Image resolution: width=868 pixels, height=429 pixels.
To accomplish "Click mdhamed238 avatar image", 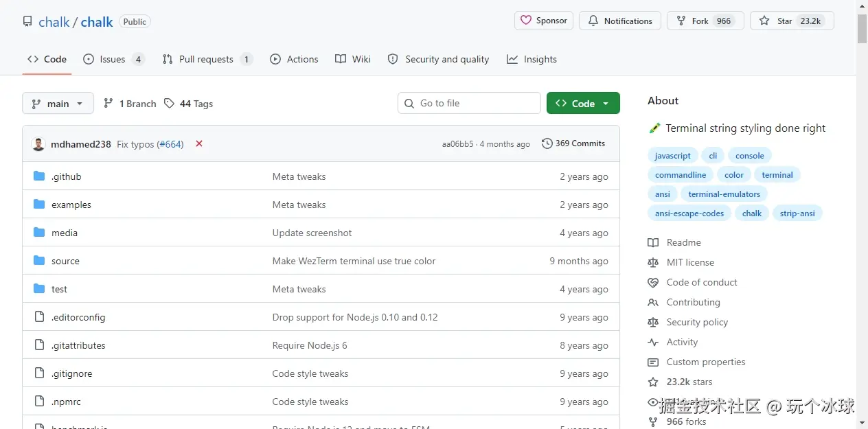I will 38,144.
